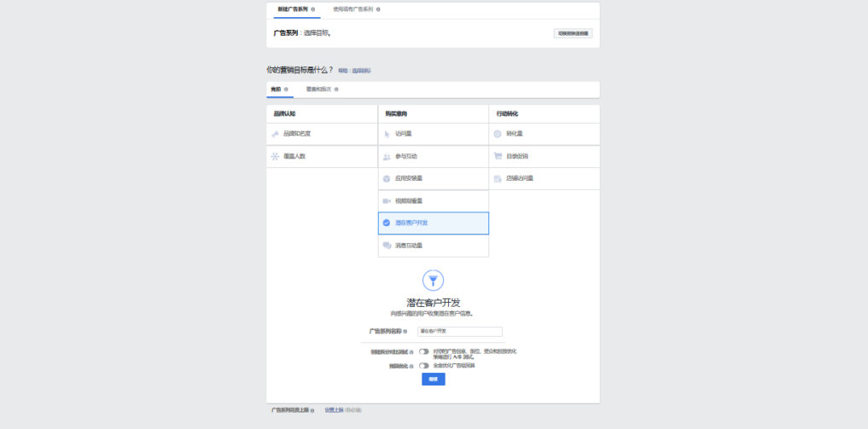
Task: Select the 视频观看量 camera icon
Action: pyautogui.click(x=387, y=200)
